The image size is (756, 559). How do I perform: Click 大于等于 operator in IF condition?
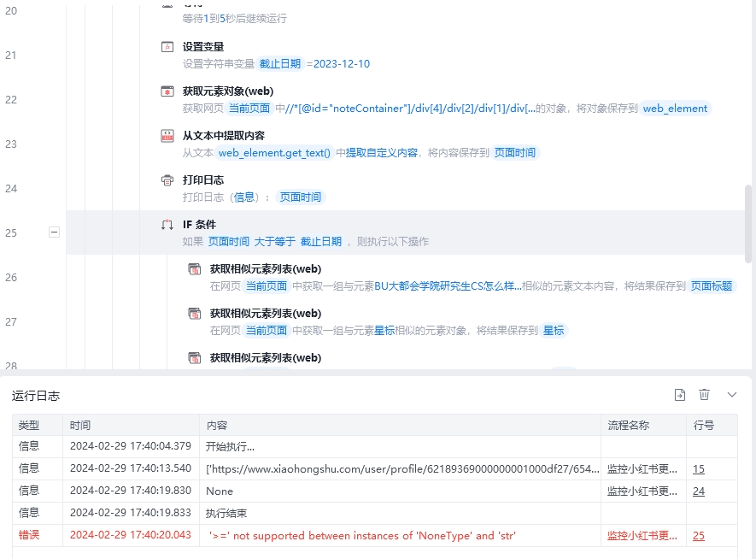(275, 242)
